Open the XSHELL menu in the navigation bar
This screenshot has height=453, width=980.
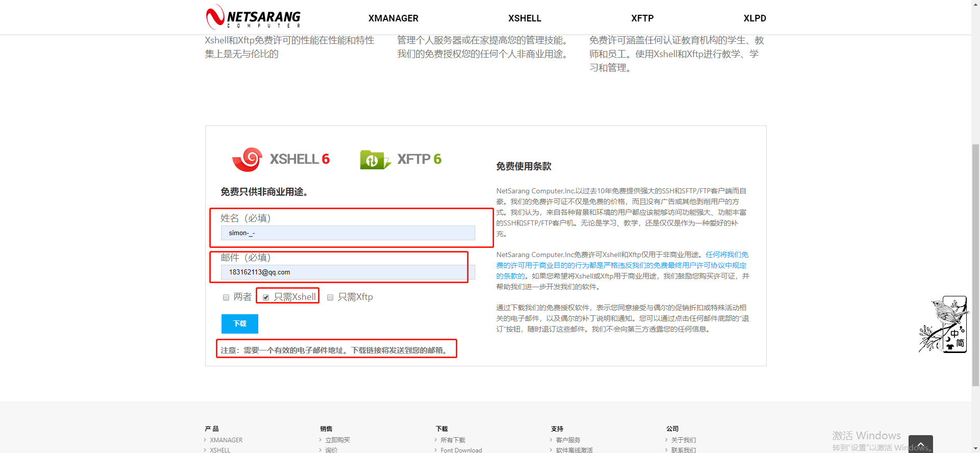(x=525, y=18)
